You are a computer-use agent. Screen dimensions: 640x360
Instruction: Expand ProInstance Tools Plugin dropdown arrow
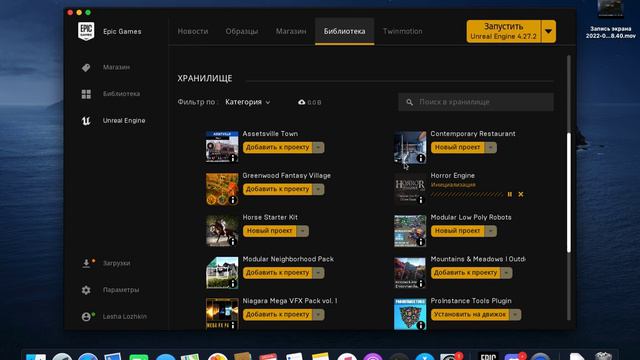pos(515,314)
